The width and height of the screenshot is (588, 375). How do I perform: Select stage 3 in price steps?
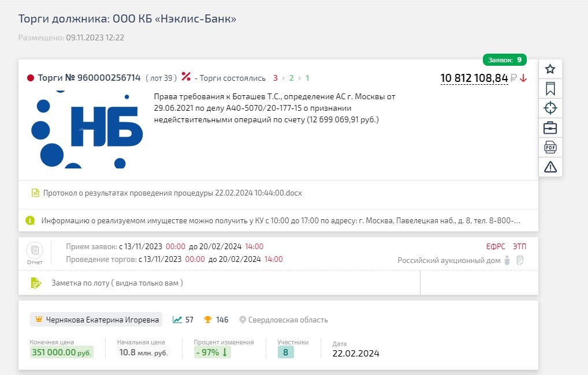tap(276, 78)
